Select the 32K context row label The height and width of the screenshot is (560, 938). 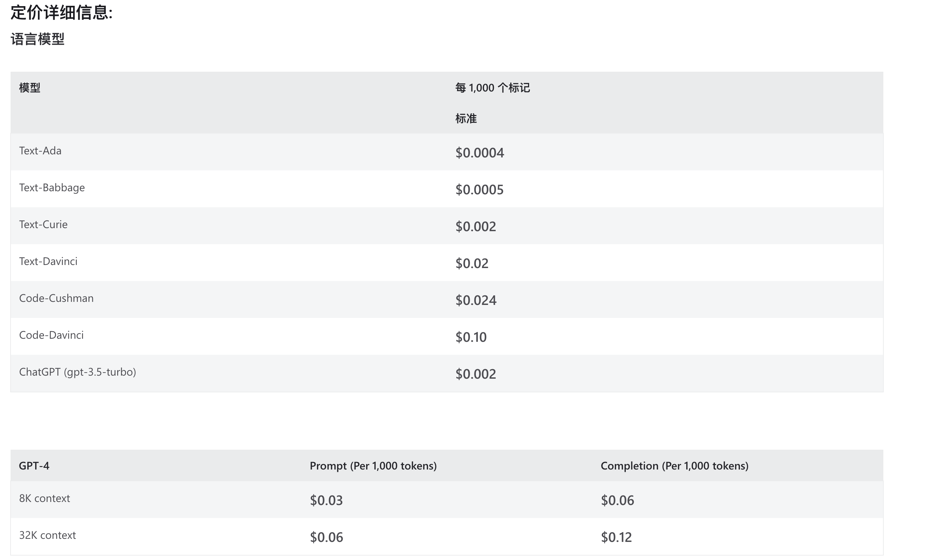[47, 535]
